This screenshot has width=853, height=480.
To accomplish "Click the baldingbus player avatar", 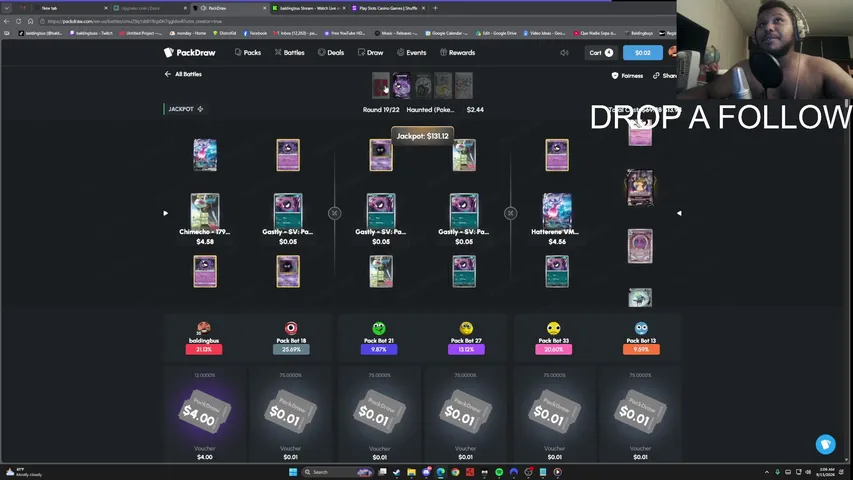I will [x=204, y=328].
